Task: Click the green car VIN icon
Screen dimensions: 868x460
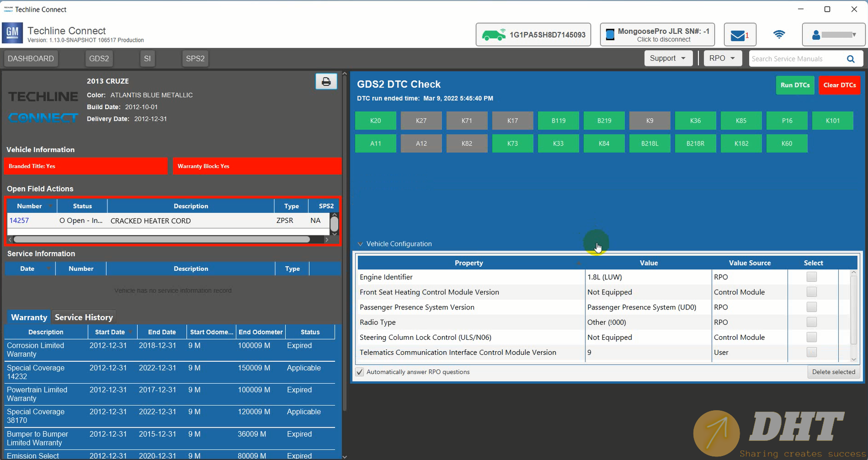Action: (493, 35)
